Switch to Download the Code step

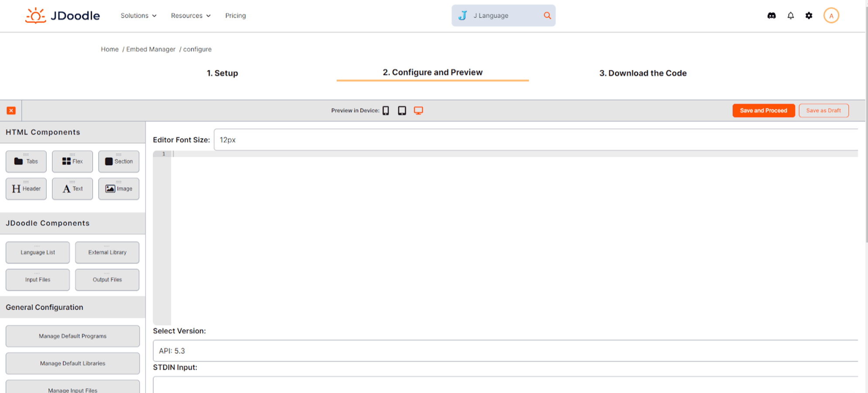[642, 73]
